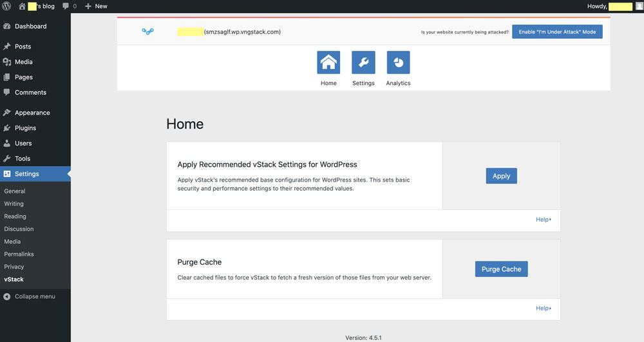Click the Tools wrench icon in the sidebar
The height and width of the screenshot is (342, 644).
6,158
